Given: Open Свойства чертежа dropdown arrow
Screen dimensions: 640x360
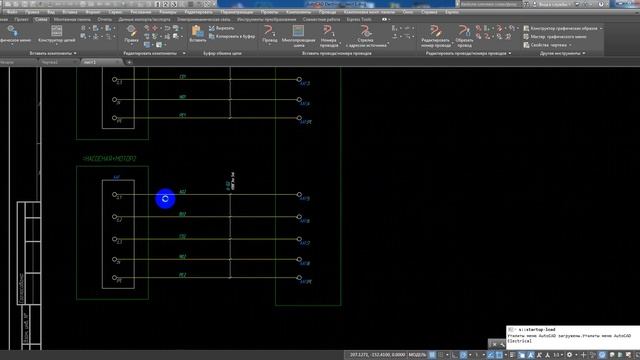Looking at the screenshot, I should coord(570,45).
